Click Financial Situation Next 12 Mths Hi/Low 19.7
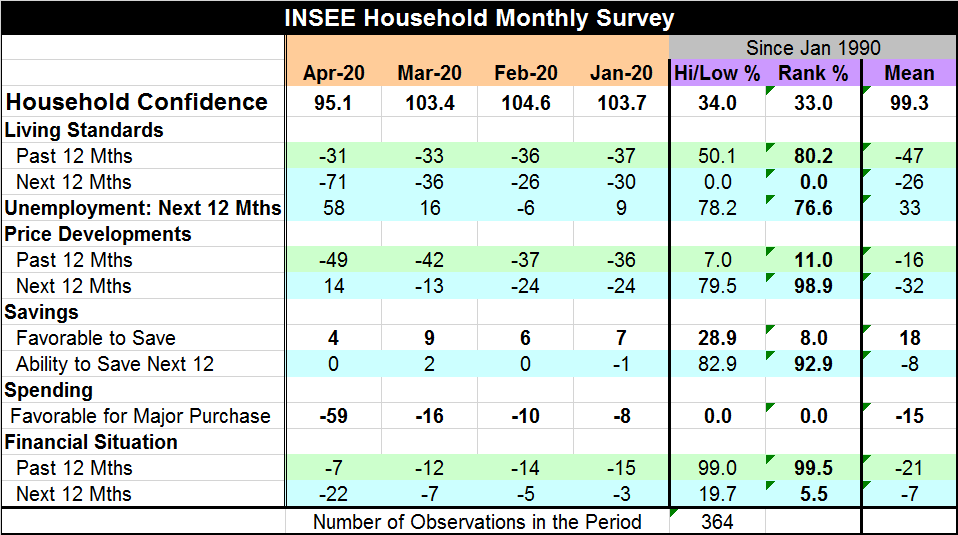The width and height of the screenshot is (958, 535). tap(717, 494)
